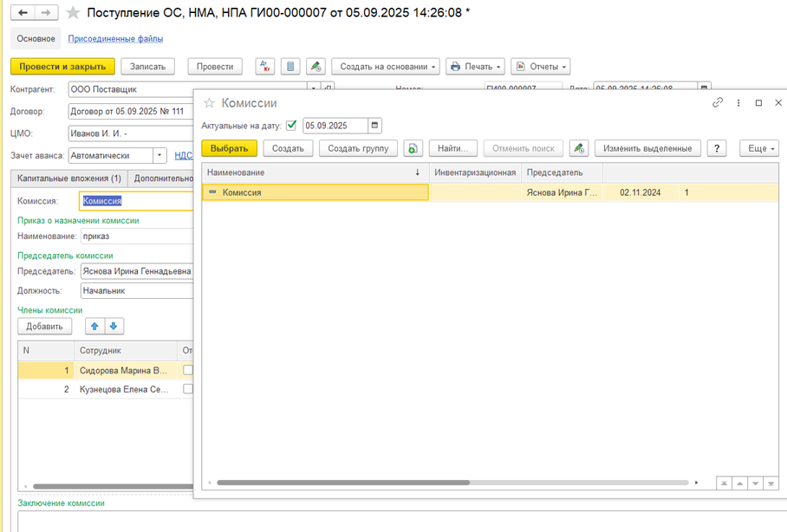The width and height of the screenshot is (787, 532).
Task: Open the Отчеты dropdown menu
Action: click(541, 66)
